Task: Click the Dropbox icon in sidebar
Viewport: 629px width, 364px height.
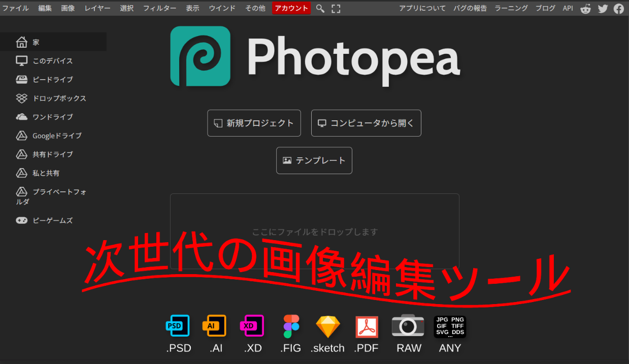Action: (21, 98)
